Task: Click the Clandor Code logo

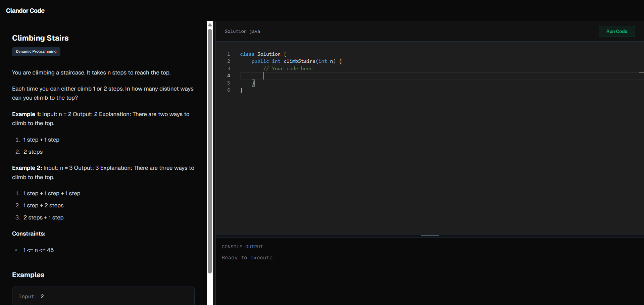Action: tap(25, 11)
